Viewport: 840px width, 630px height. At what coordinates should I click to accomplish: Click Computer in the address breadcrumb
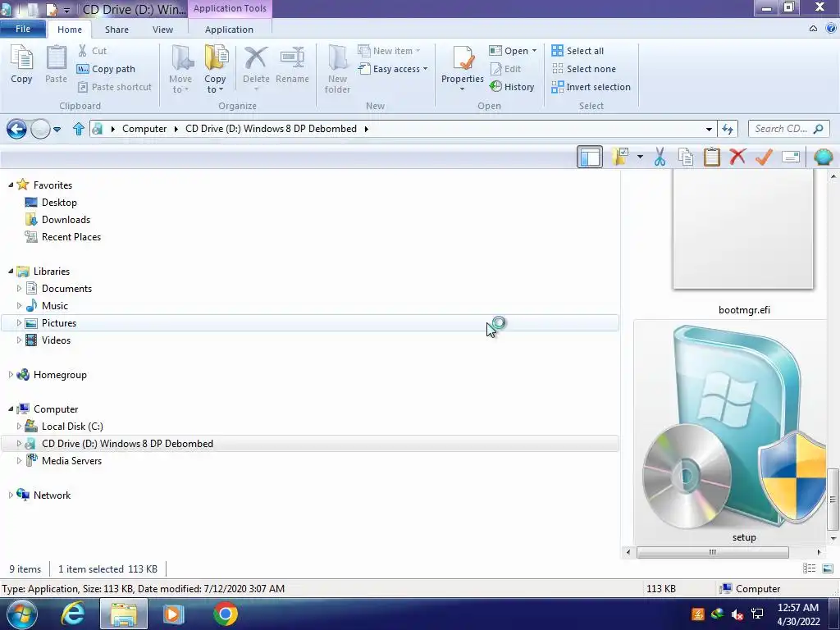pos(144,129)
